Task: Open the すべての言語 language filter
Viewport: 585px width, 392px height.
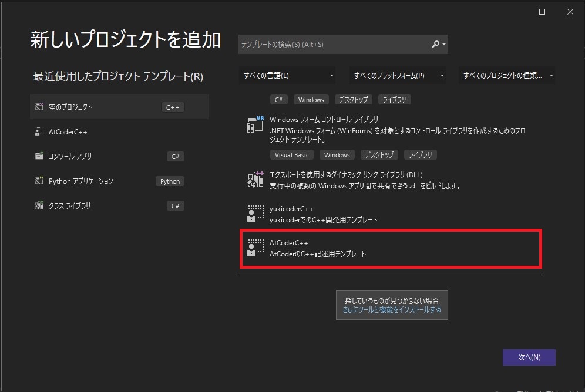Action: coord(287,76)
